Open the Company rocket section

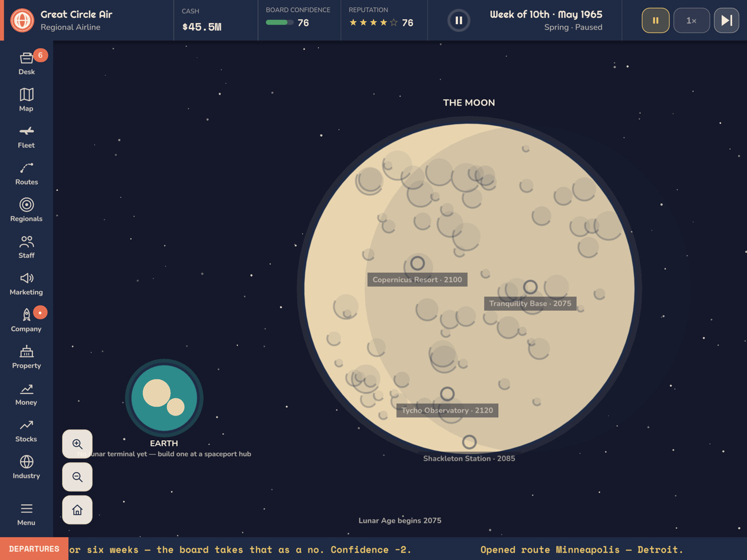tap(26, 320)
